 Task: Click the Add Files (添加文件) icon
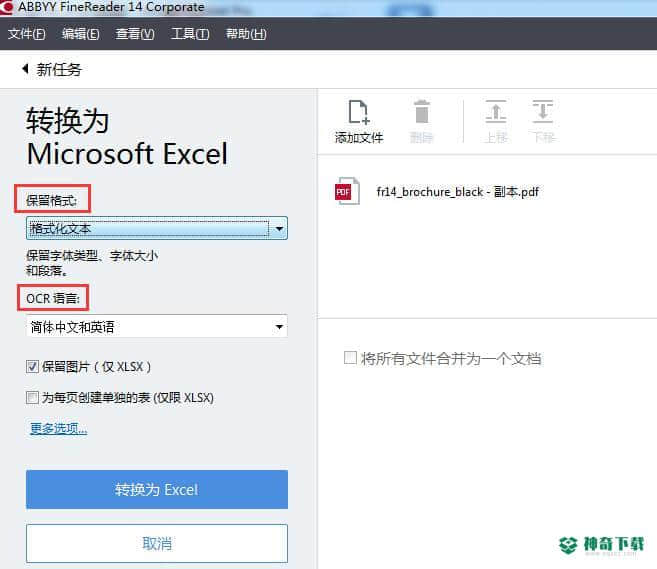[359, 112]
